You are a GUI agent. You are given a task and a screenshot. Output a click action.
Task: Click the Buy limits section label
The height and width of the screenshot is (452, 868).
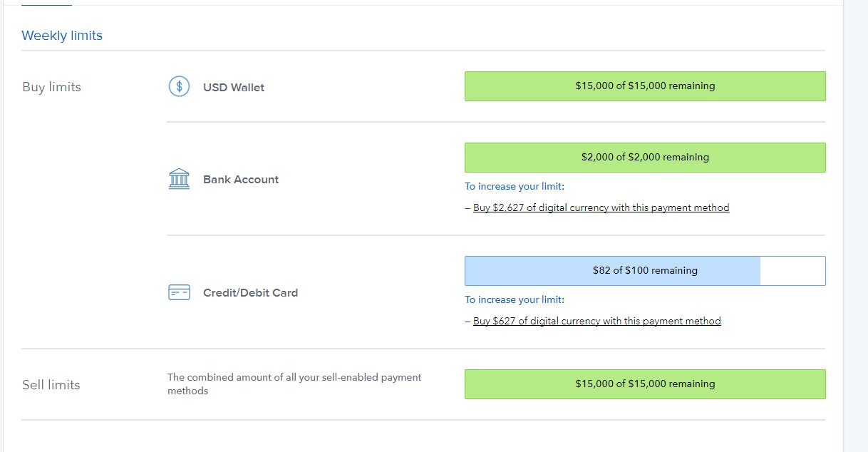coord(51,88)
